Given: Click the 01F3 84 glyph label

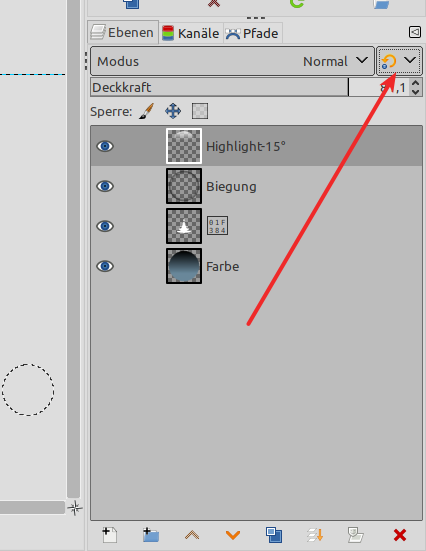Looking at the screenshot, I should (217, 226).
